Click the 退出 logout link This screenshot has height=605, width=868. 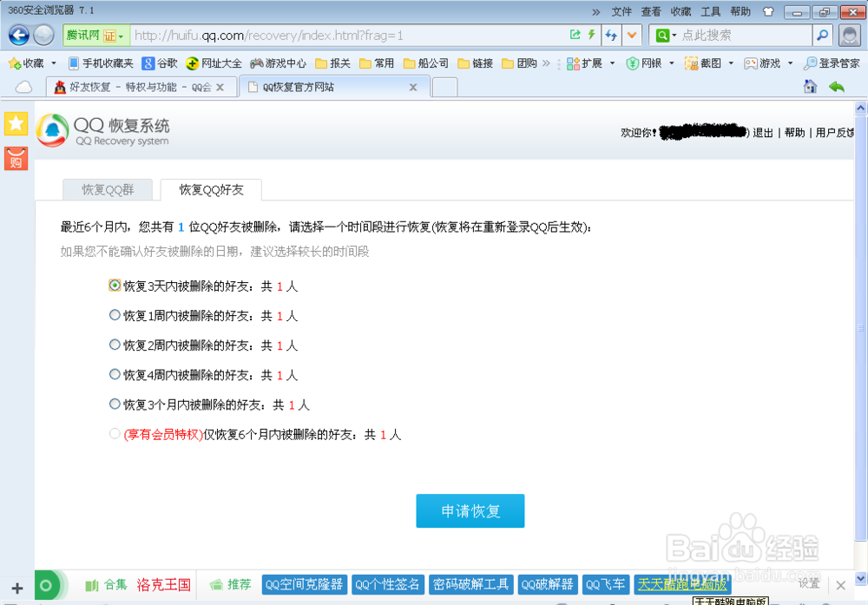pos(761,132)
